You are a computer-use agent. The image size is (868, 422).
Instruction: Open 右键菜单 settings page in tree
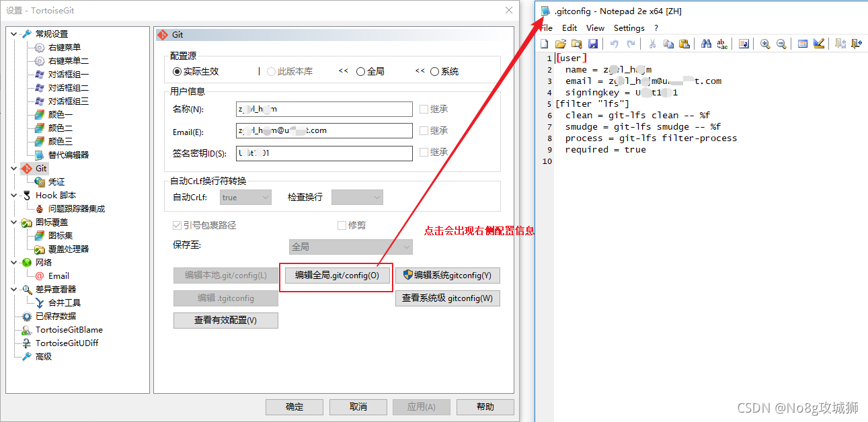click(x=64, y=47)
